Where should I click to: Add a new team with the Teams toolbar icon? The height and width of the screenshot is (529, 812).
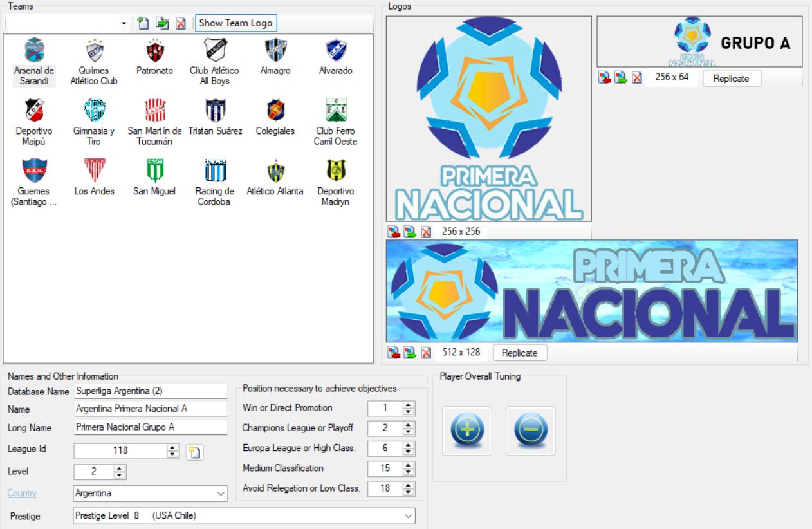(x=143, y=23)
